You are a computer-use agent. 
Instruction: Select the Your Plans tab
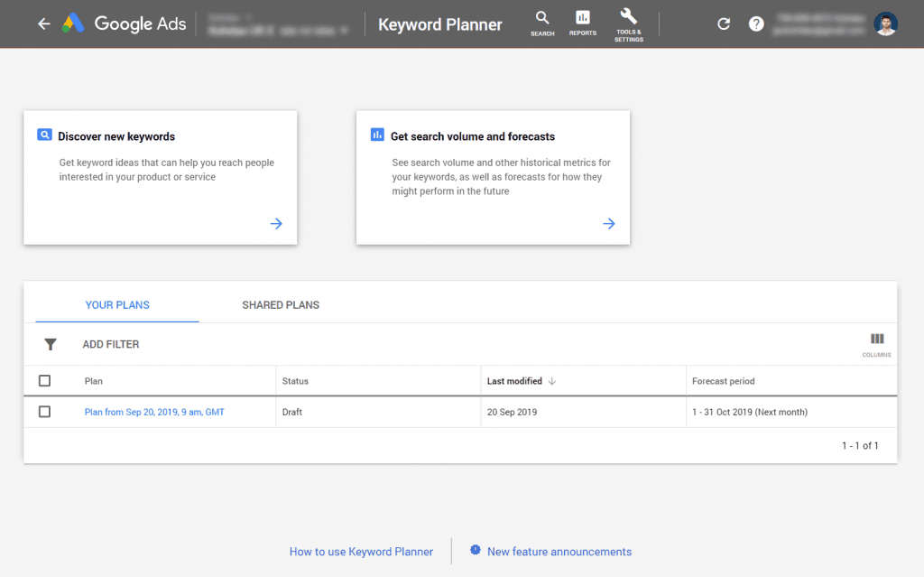click(x=117, y=305)
